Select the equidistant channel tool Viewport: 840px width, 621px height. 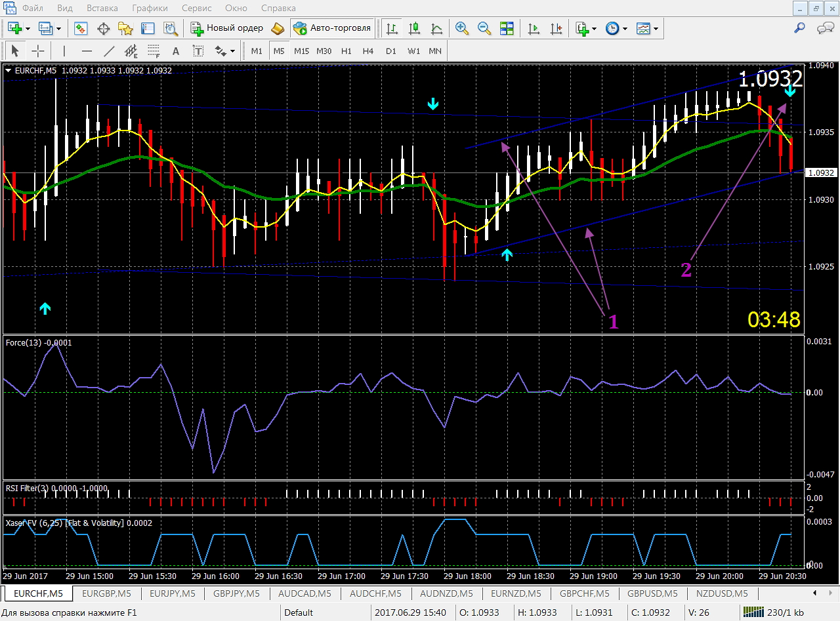(x=131, y=50)
